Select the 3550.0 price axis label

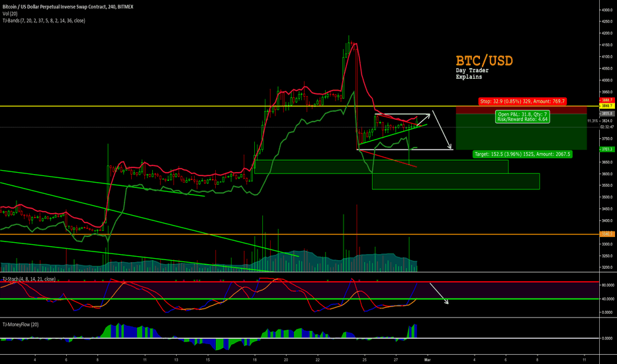(607, 185)
